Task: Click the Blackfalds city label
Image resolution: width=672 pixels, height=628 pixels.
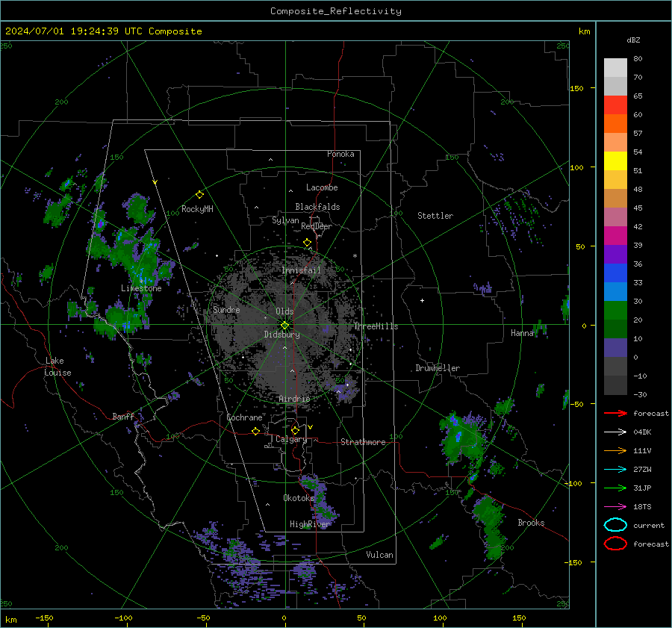Action: pyautogui.click(x=317, y=207)
